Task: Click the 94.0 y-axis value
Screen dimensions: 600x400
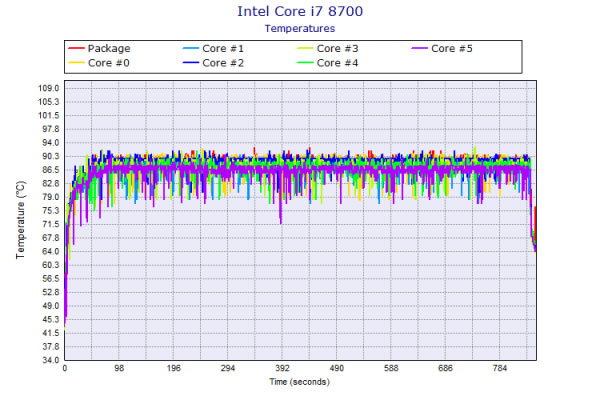Action: tap(51, 143)
